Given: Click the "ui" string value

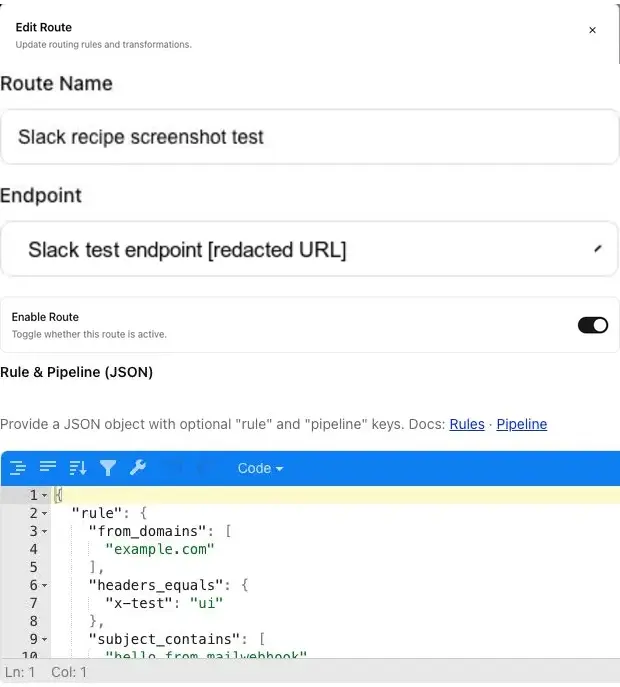Looking at the screenshot, I should (x=206, y=603).
